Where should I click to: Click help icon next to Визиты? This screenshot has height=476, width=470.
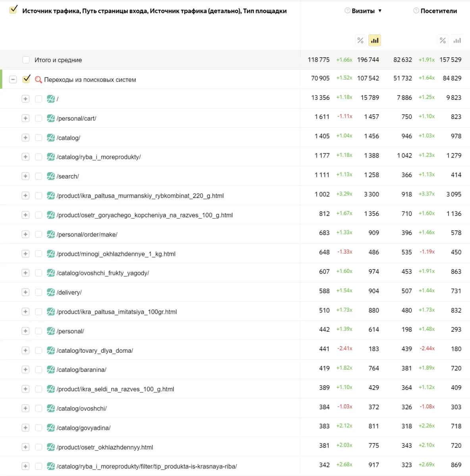tap(347, 11)
